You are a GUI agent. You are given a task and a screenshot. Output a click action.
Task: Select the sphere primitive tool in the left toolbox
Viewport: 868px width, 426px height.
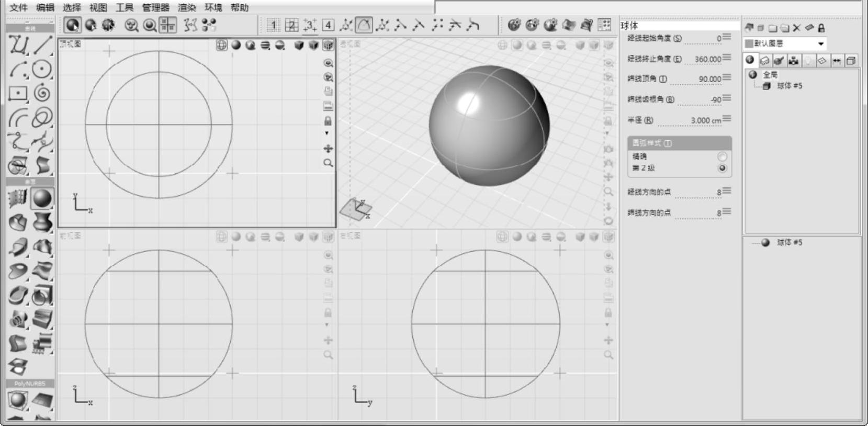click(x=42, y=198)
